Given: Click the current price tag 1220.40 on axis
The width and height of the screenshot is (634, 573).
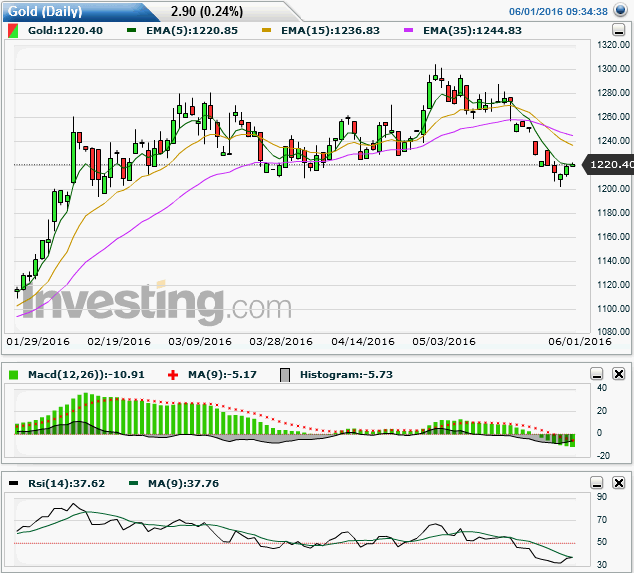Looking at the screenshot, I should pos(609,165).
